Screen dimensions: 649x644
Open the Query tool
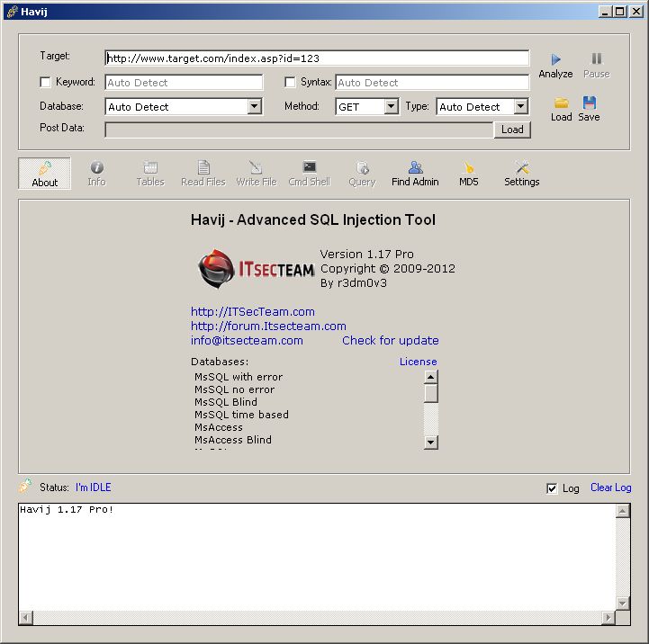[x=362, y=174]
